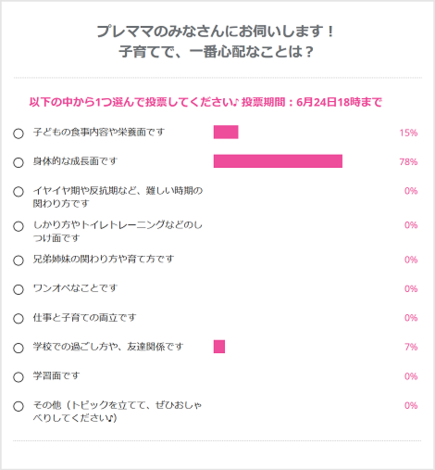The height and width of the screenshot is (470, 435).
Task: Click the 78% pink result bar
Action: (278, 161)
